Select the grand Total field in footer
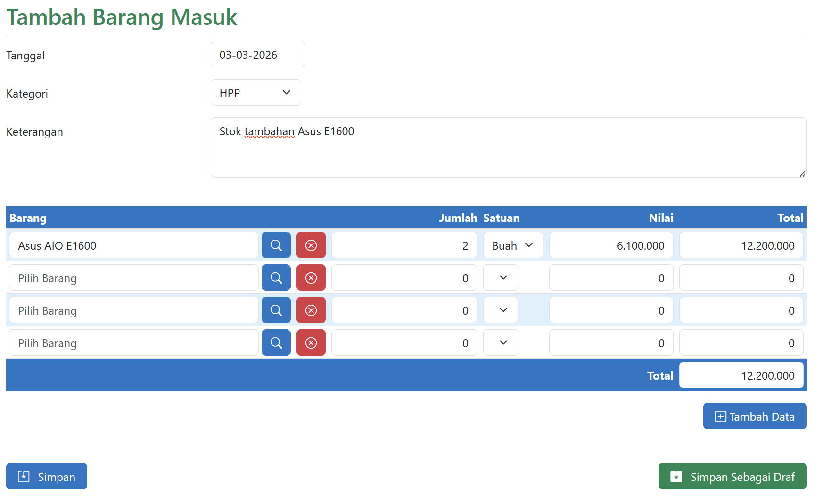Viewport: 815px width, 504px height. pyautogui.click(x=741, y=375)
